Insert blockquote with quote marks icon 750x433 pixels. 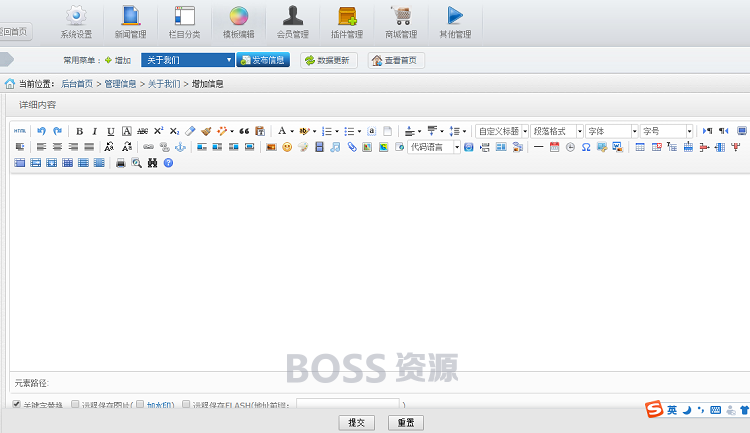(x=244, y=131)
